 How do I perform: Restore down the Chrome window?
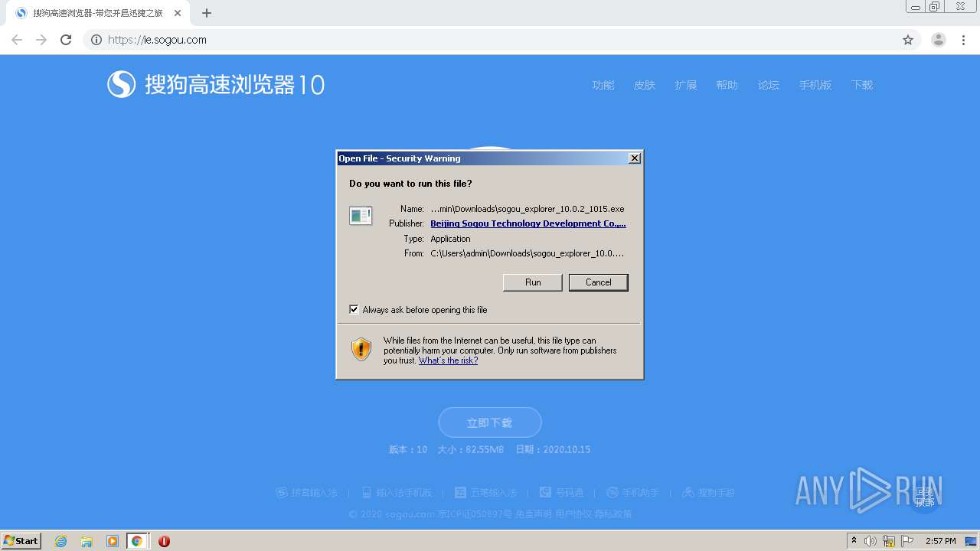(935, 7)
